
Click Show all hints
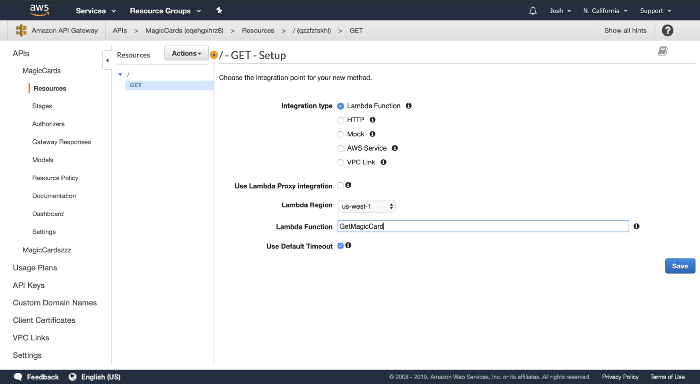coord(625,30)
